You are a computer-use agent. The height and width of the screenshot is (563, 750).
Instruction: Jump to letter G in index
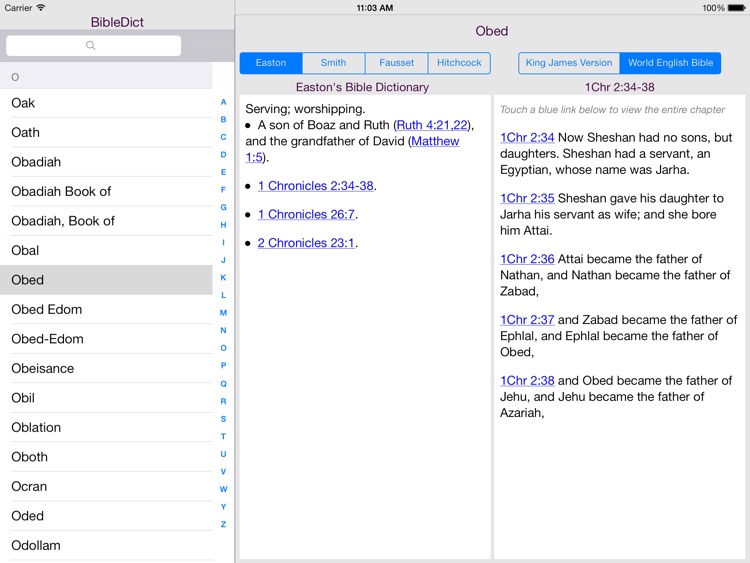223,207
